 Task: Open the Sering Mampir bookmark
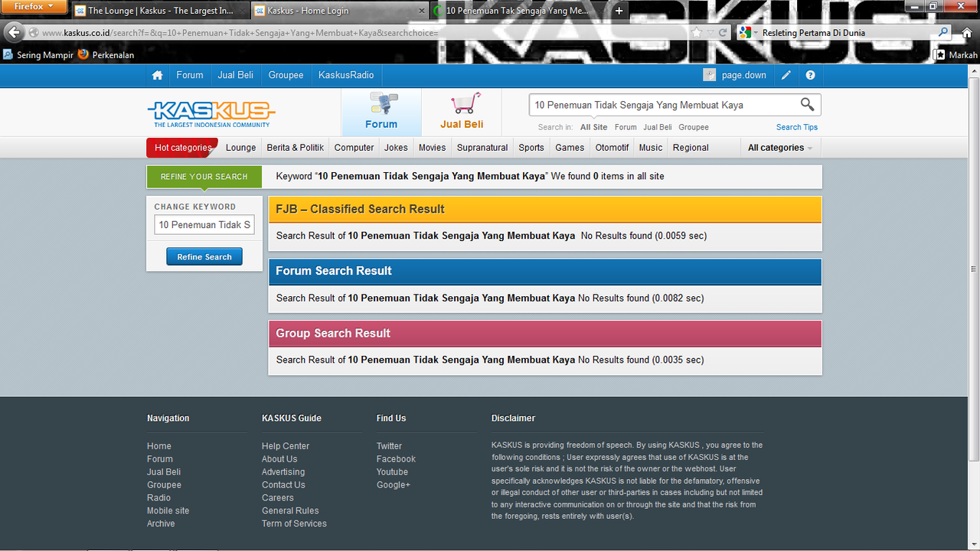coord(38,55)
